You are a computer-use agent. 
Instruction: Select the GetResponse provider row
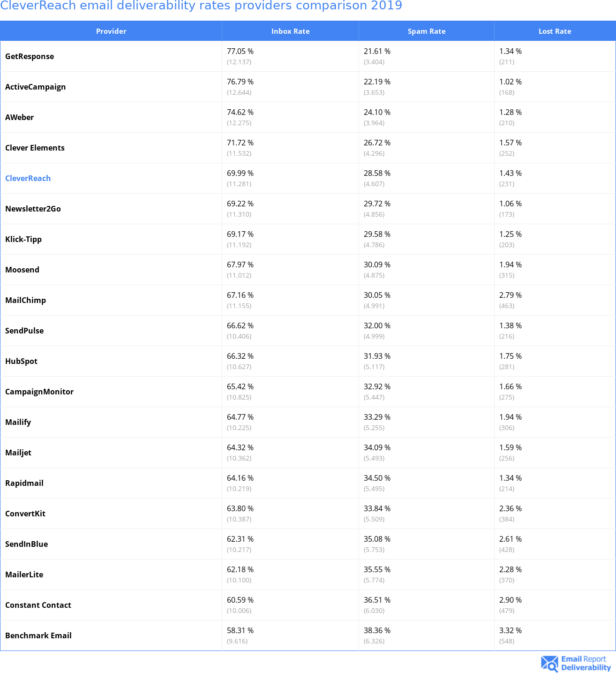[x=30, y=56]
